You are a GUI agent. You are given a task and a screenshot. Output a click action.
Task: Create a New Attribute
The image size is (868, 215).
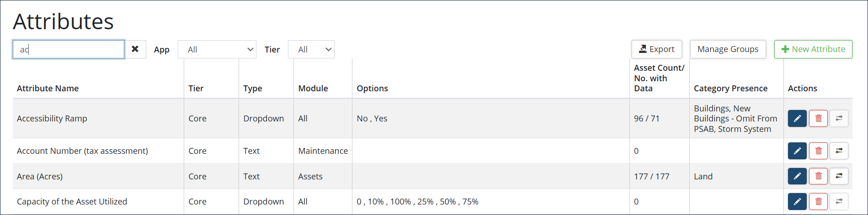coord(813,49)
